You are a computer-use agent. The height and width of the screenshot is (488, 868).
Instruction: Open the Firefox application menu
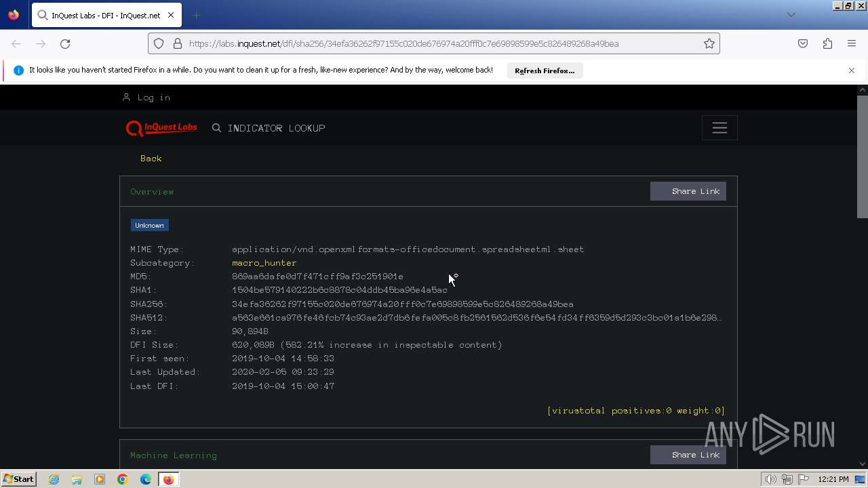pos(852,43)
